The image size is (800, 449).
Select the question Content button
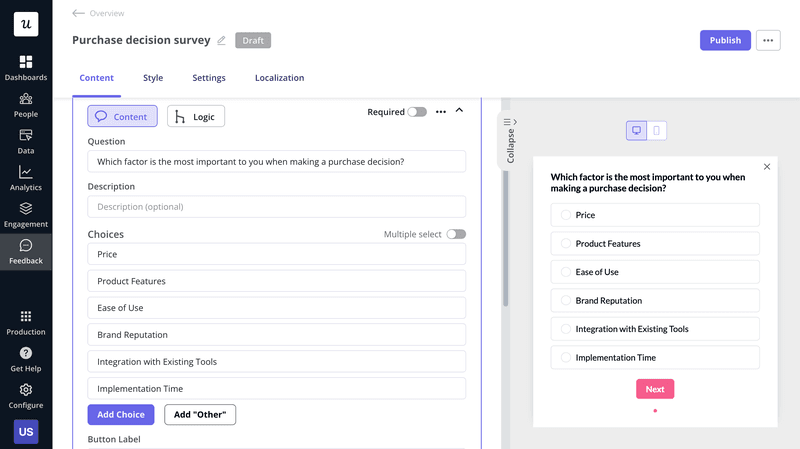click(122, 116)
